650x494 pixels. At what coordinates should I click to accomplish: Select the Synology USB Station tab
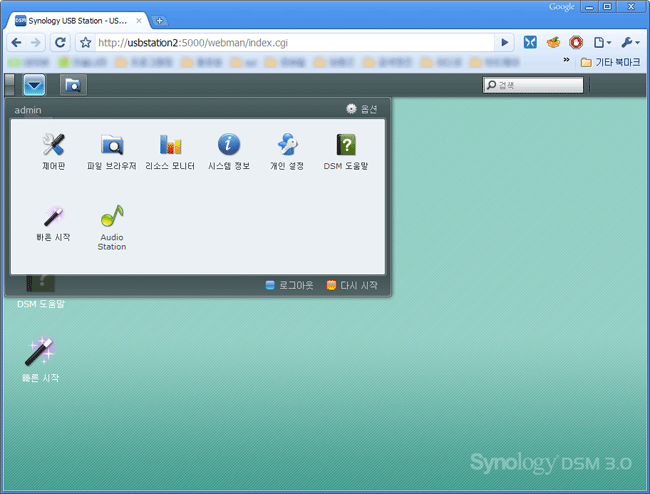click(77, 21)
